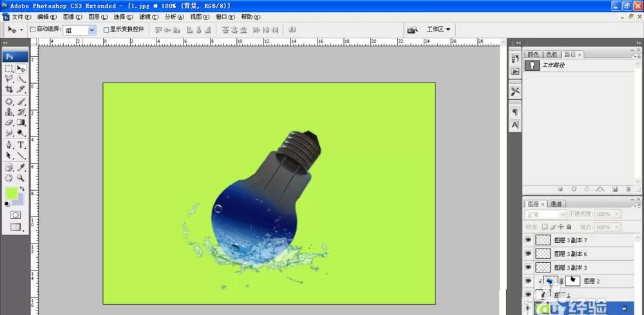The width and height of the screenshot is (644, 315).
Task: Open the Tool Presets dock icon
Action: pos(515,91)
